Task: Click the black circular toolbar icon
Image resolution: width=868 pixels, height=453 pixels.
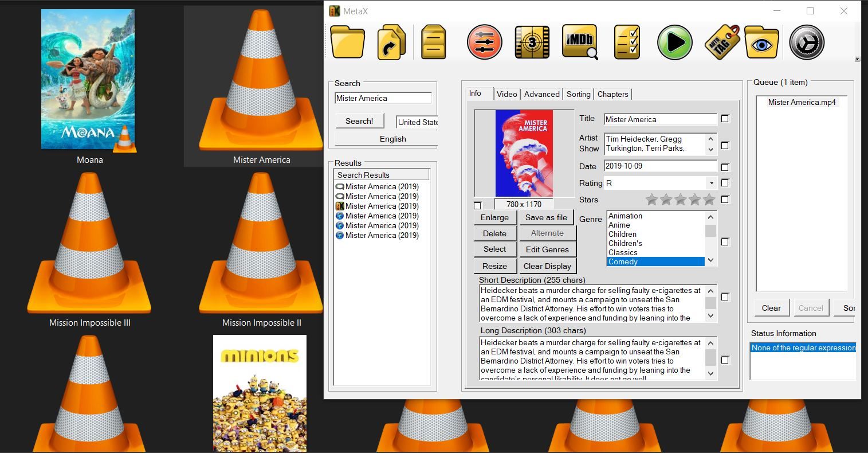Action: point(807,42)
